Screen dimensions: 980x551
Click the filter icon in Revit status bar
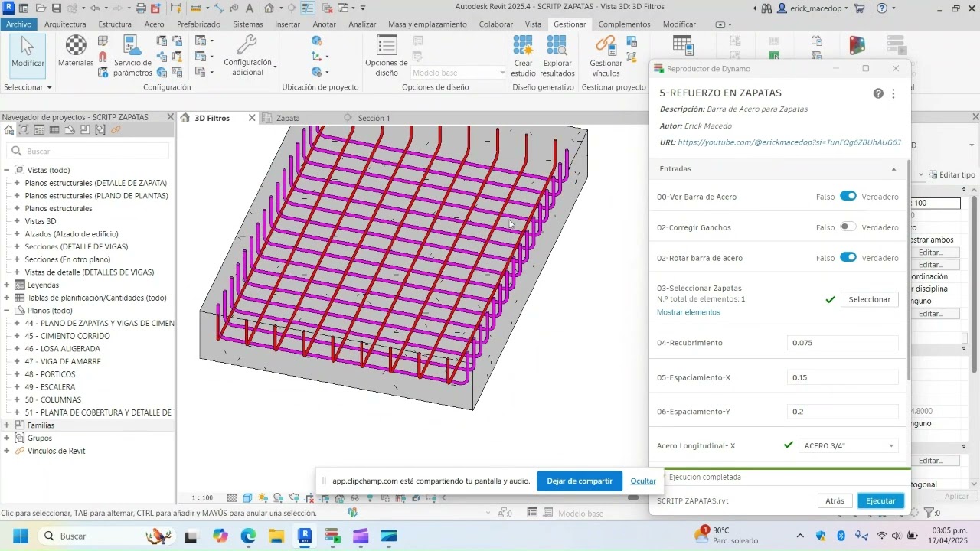929,513
